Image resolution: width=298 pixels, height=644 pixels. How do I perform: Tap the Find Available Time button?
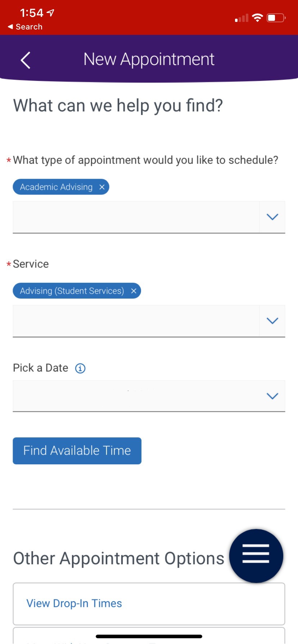click(77, 451)
